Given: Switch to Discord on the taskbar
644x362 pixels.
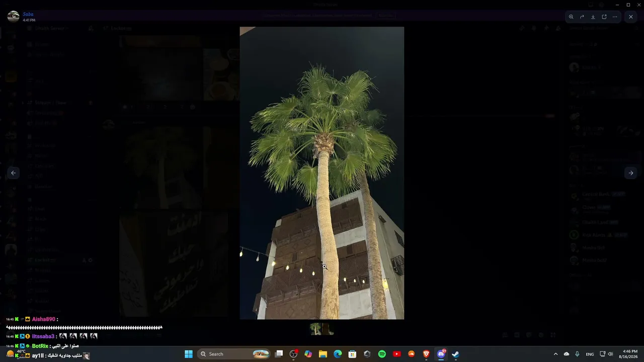Looking at the screenshot, I should tap(441, 354).
